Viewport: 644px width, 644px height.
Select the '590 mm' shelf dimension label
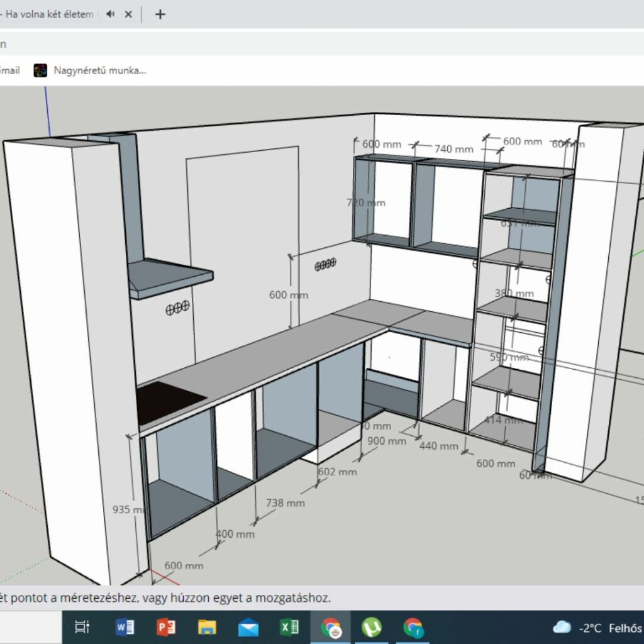click(509, 357)
